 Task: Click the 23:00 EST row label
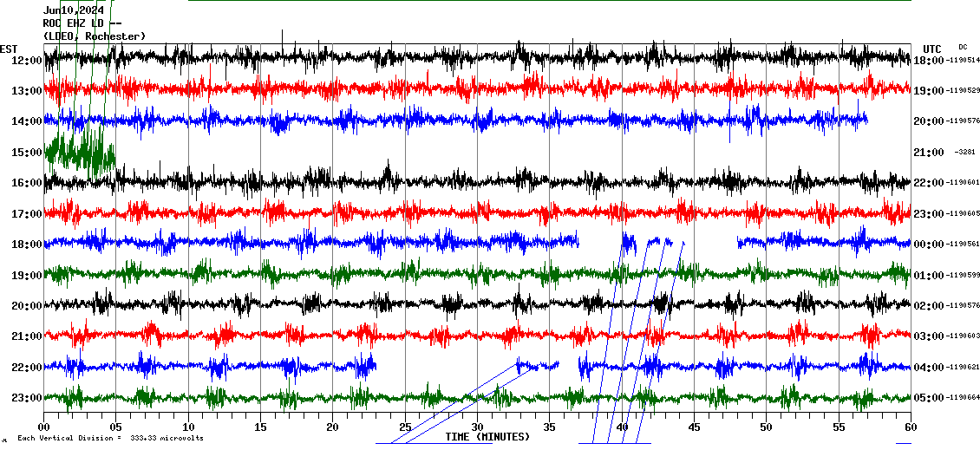tap(28, 398)
